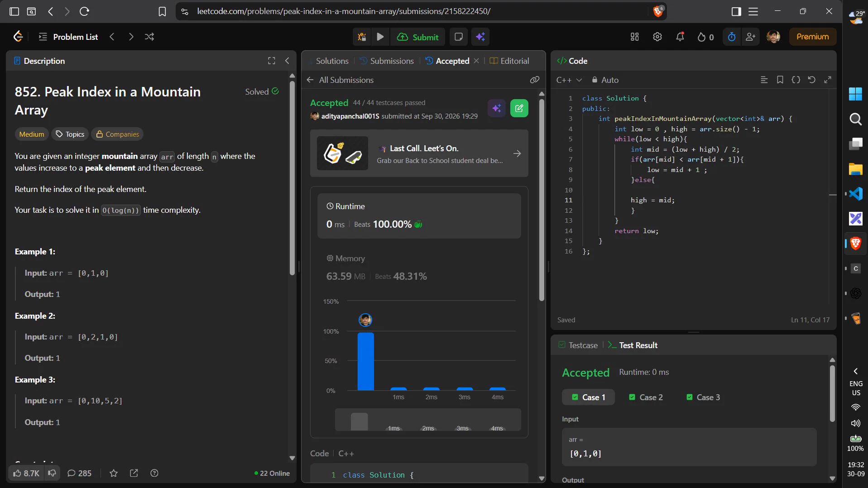Screen dimensions: 868x488
Task: Select Case 3 test case
Action: (x=703, y=397)
